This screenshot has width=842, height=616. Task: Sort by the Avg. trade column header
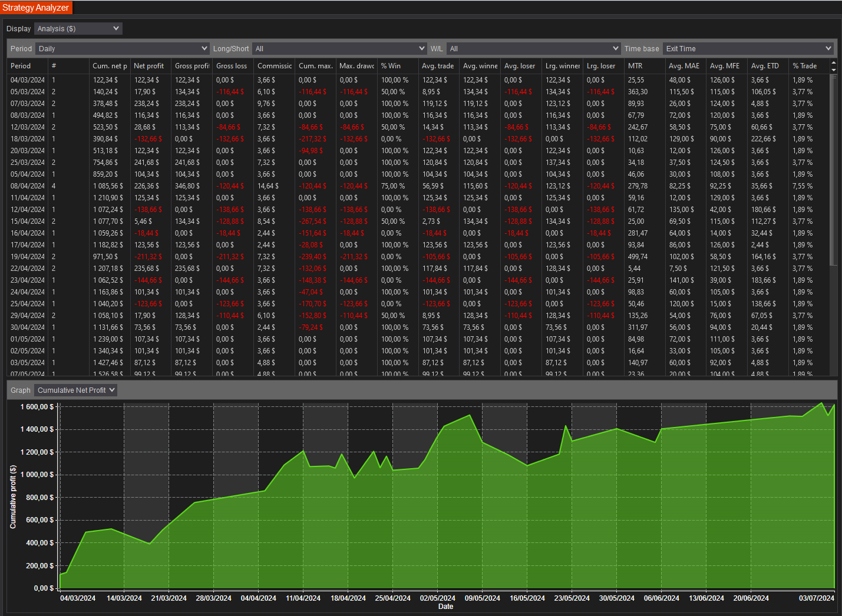coord(438,66)
